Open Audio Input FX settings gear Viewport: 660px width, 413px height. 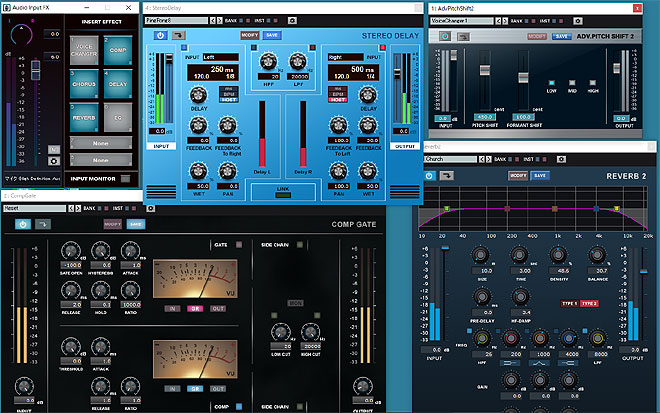(53, 161)
